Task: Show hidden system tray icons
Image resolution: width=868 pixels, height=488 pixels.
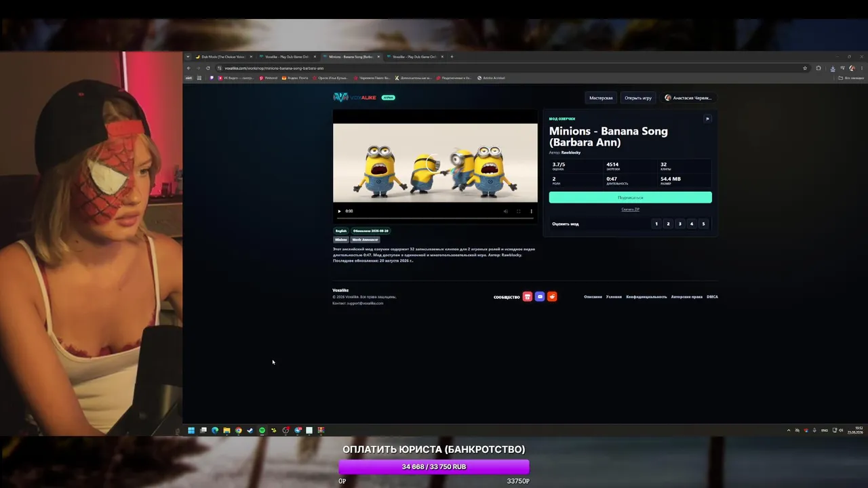Action: pos(788,430)
